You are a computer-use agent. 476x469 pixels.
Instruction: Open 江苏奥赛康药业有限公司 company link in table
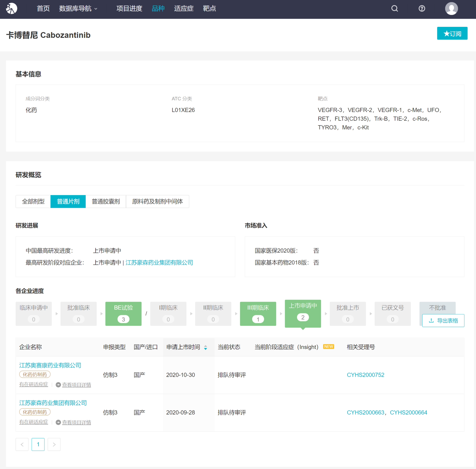pos(50,365)
